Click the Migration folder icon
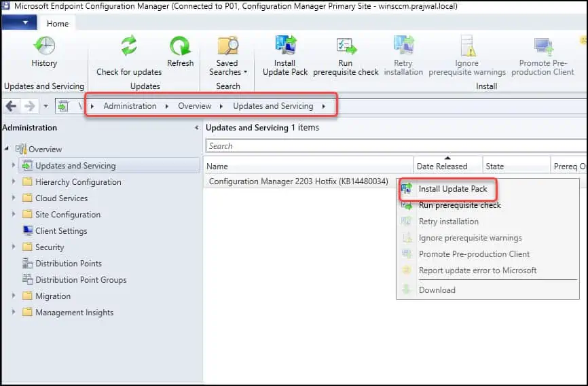The height and width of the screenshot is (386, 588). point(27,296)
